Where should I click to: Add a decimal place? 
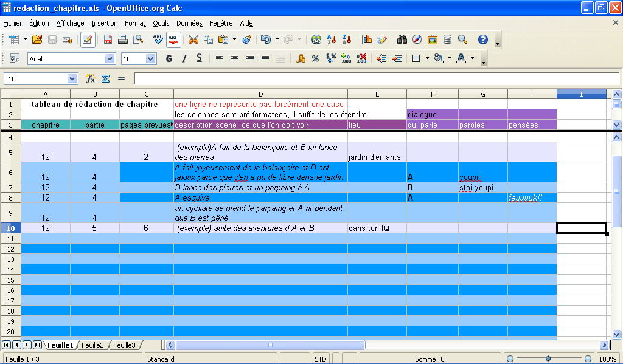point(346,59)
